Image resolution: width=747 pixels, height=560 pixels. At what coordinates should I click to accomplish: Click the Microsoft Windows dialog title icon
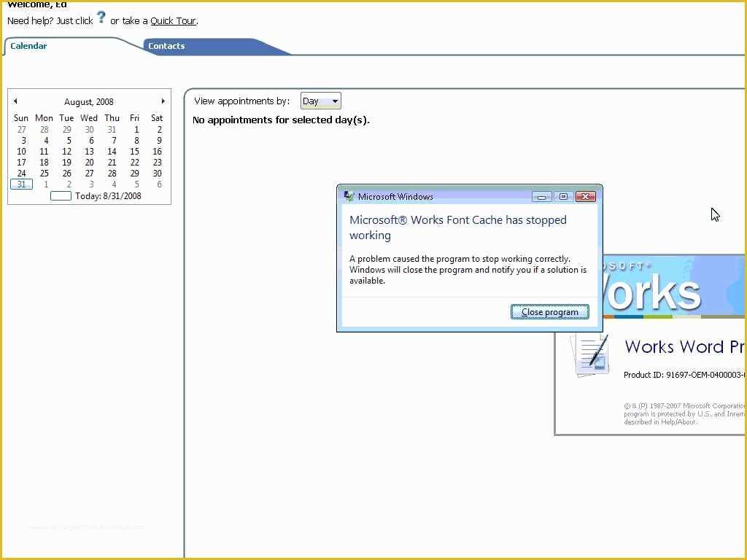pos(349,196)
